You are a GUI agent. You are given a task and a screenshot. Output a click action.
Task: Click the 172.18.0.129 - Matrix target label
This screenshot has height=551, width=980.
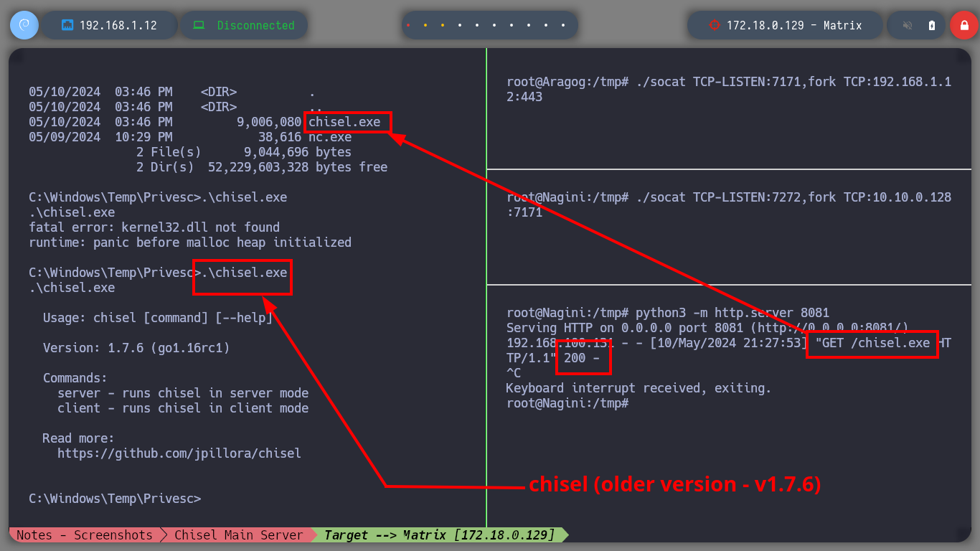(794, 25)
